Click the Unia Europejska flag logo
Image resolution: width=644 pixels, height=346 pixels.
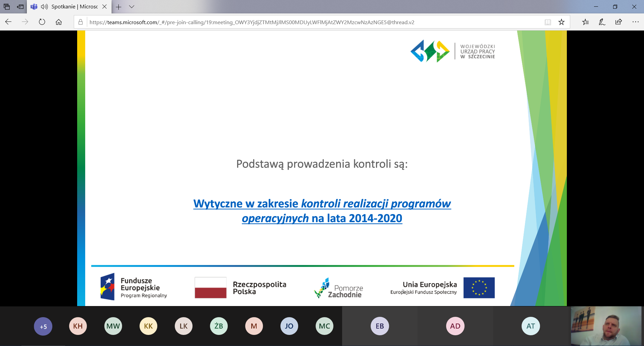(442, 288)
